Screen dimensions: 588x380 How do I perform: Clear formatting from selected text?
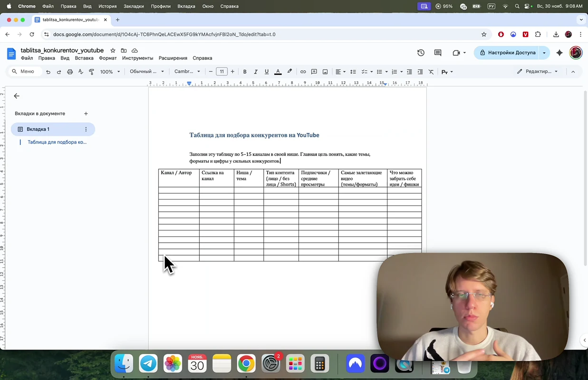(431, 72)
